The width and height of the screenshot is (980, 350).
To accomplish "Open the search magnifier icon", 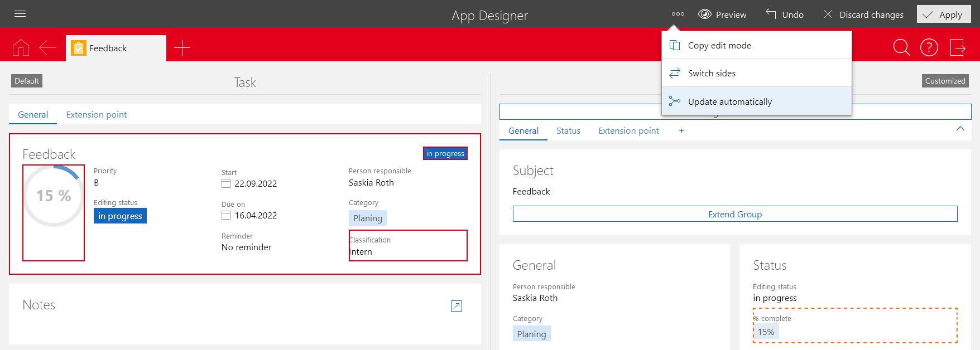I will (x=901, y=48).
